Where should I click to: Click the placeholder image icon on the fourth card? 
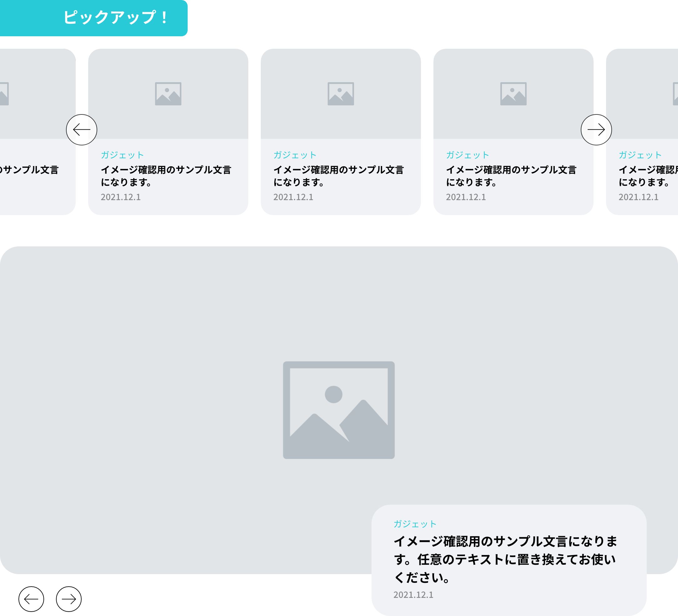(x=514, y=94)
